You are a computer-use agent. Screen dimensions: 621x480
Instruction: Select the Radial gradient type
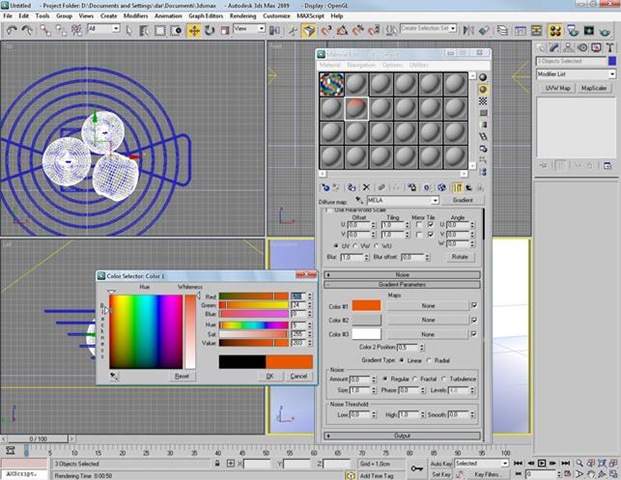tap(429, 360)
